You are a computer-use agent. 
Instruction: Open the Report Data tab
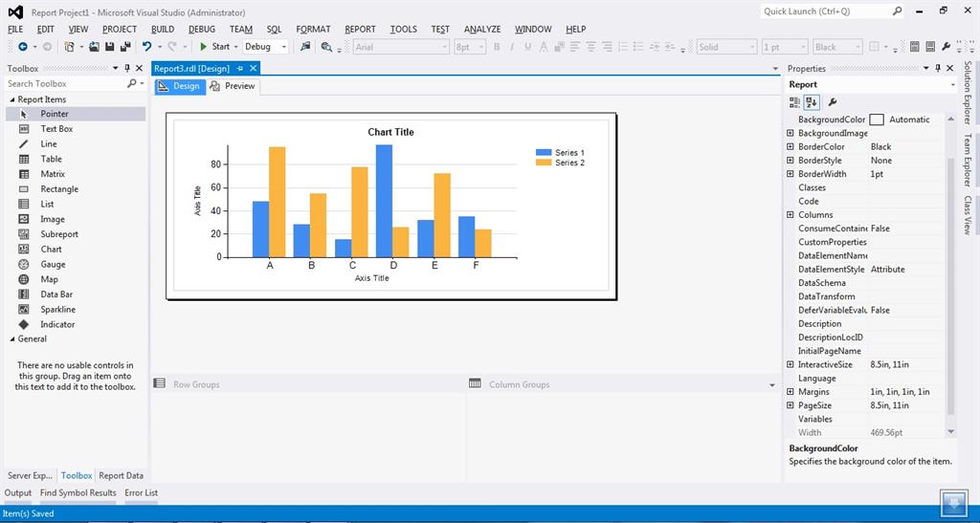122,475
